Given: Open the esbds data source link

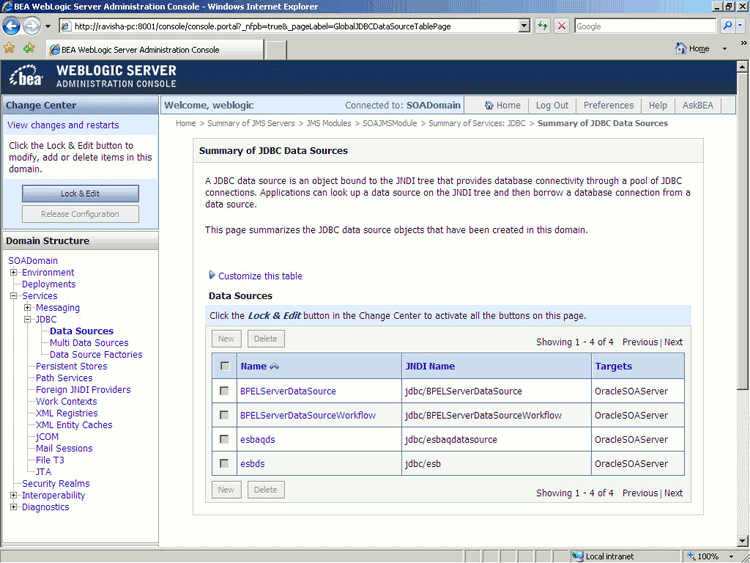Looking at the screenshot, I should click(x=253, y=464).
